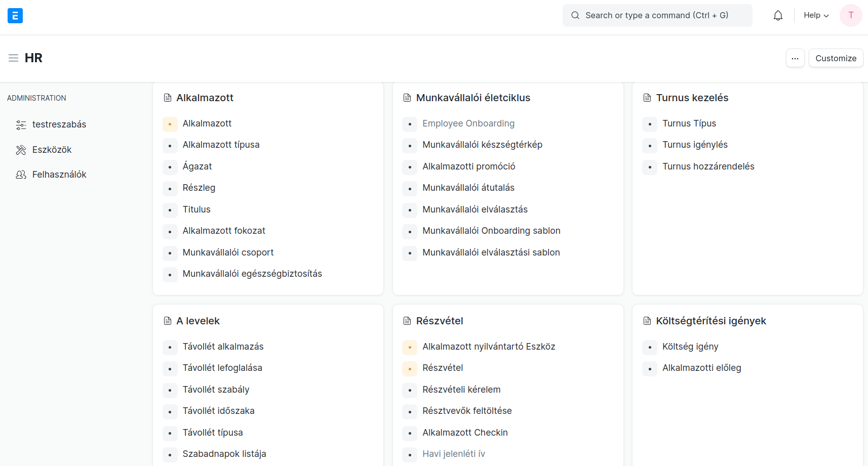The height and width of the screenshot is (466, 868).
Task: Open Távollét alkalmazás link
Action: click(x=223, y=347)
